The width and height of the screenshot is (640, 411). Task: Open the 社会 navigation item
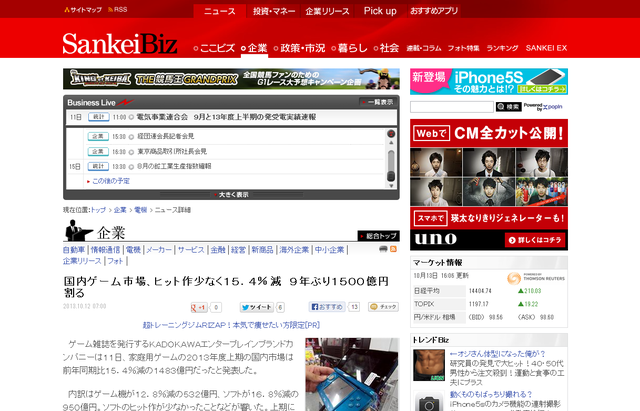pyautogui.click(x=386, y=48)
